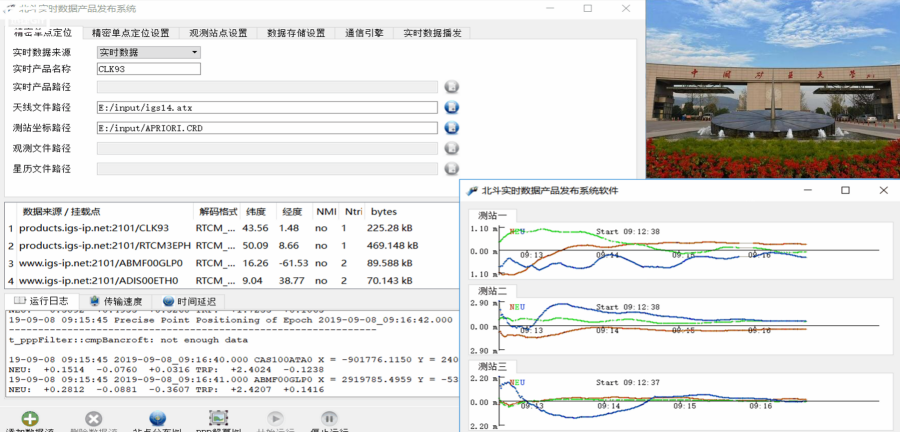Browse for station coordinate file APRIORI.CRD
This screenshot has width=900, height=432.
tap(451, 128)
